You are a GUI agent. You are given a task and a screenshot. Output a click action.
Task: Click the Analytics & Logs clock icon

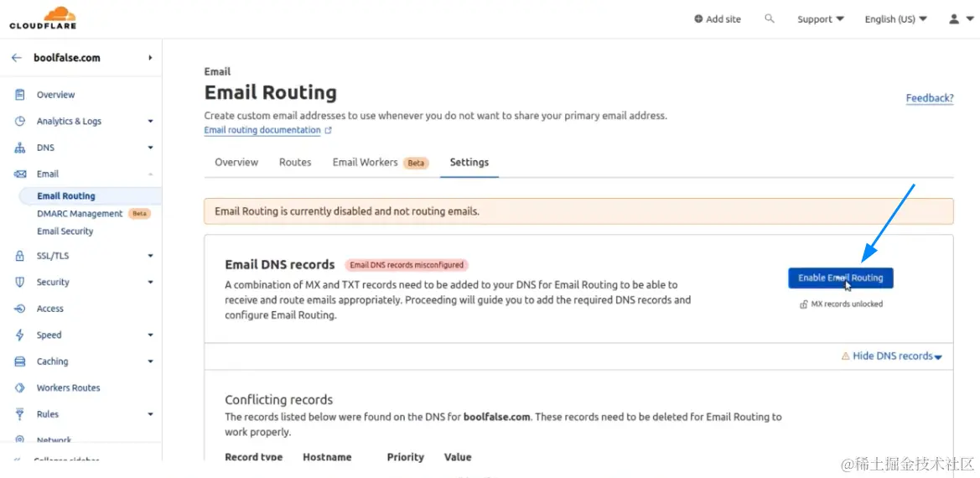(x=20, y=122)
